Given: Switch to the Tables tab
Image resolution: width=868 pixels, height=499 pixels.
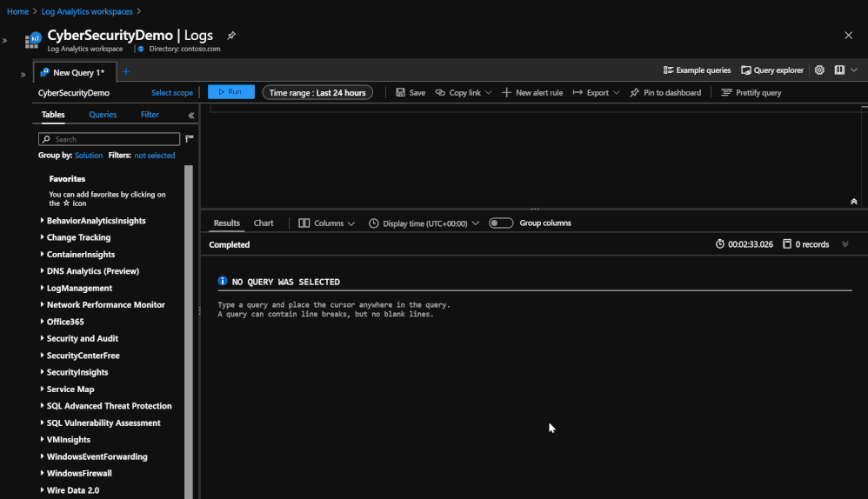Looking at the screenshot, I should point(53,115).
